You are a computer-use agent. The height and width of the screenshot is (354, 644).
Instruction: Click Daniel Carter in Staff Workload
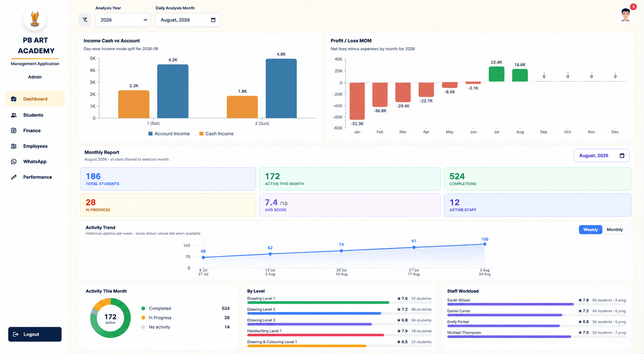click(459, 311)
